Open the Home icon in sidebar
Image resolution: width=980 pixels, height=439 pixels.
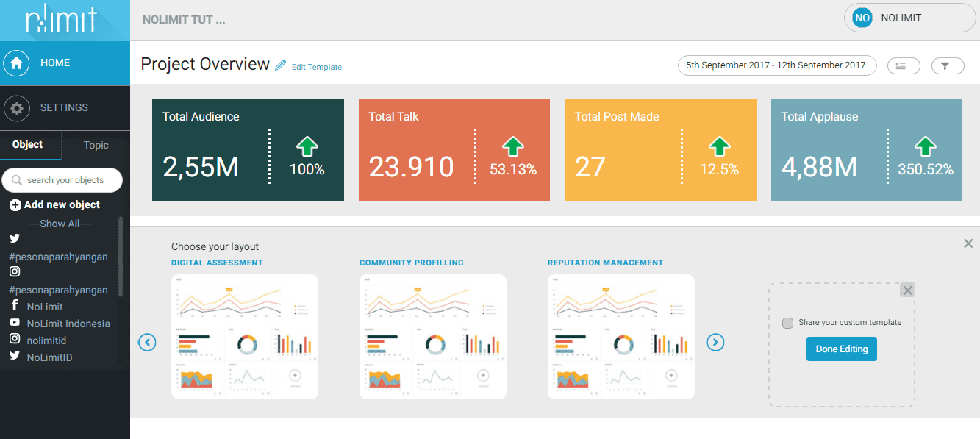pyautogui.click(x=16, y=63)
